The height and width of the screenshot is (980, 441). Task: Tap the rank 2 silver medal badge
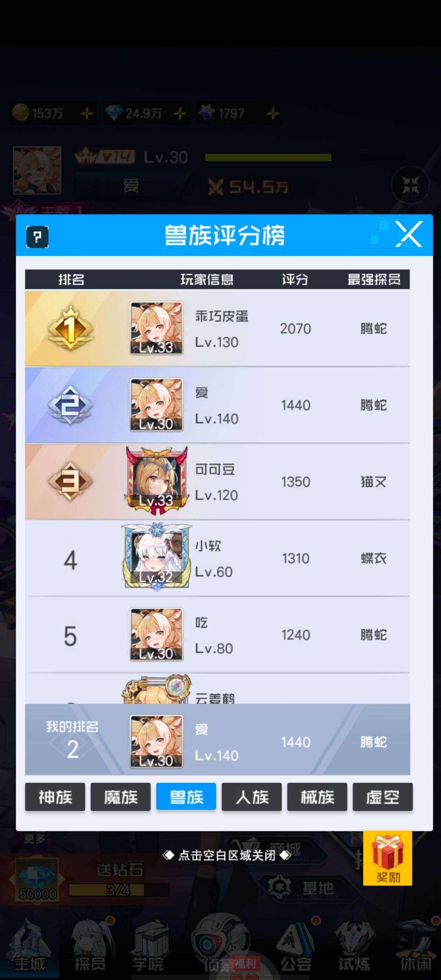click(71, 405)
